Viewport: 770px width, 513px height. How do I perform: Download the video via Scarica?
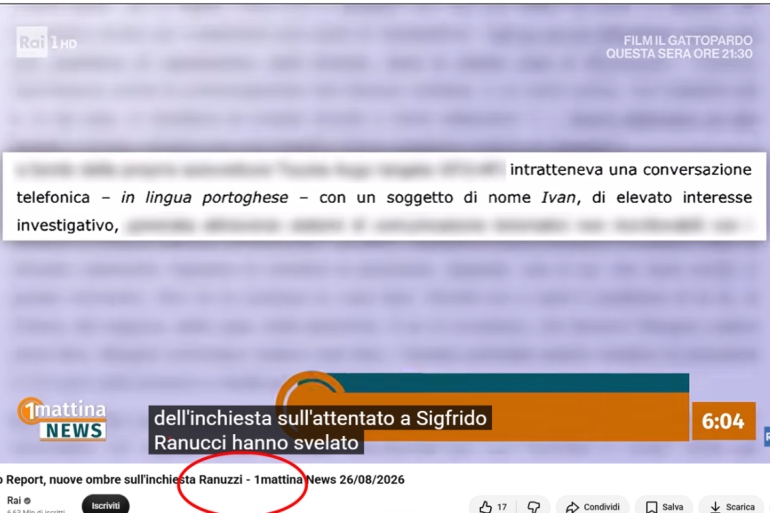click(732, 506)
